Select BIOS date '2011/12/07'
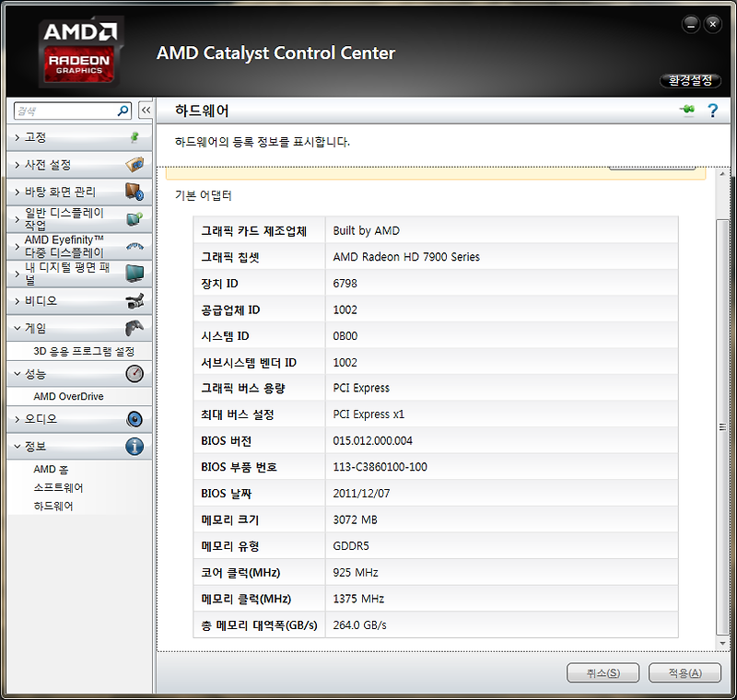The image size is (737, 700). click(x=361, y=494)
